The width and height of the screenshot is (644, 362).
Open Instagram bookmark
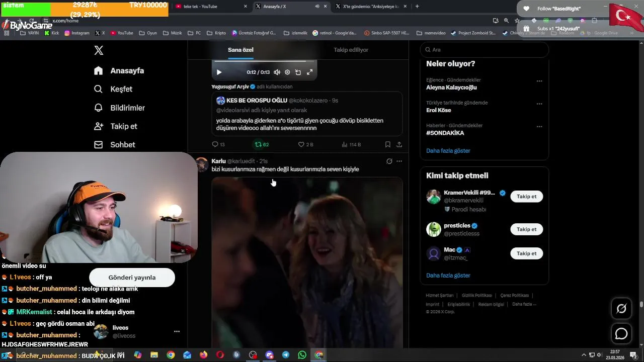(77, 33)
